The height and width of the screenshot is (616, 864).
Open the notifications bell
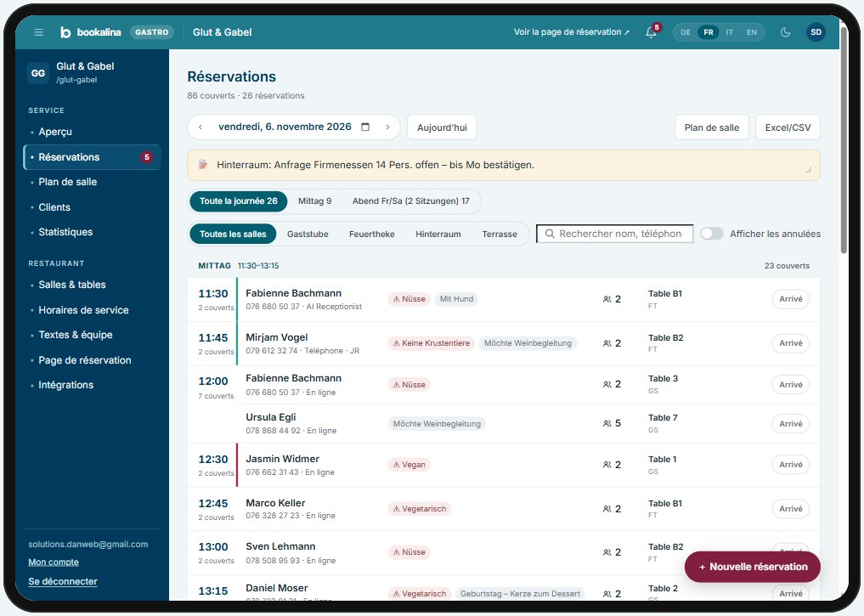click(x=651, y=32)
